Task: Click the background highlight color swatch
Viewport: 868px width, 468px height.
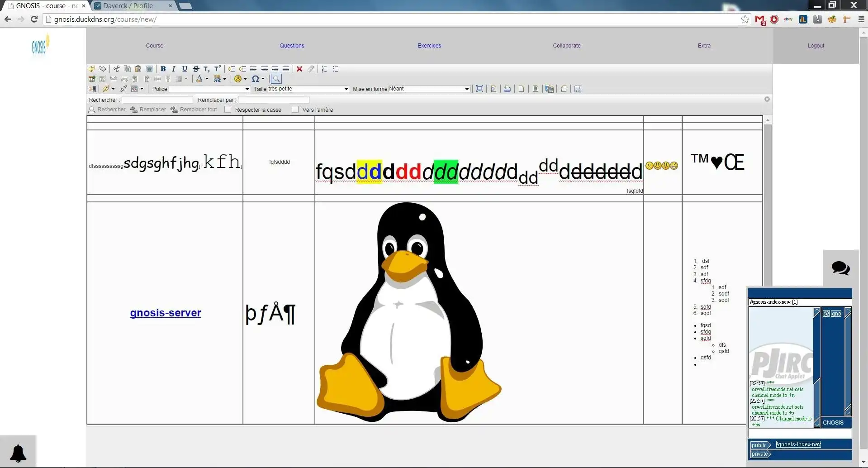Action: click(217, 79)
